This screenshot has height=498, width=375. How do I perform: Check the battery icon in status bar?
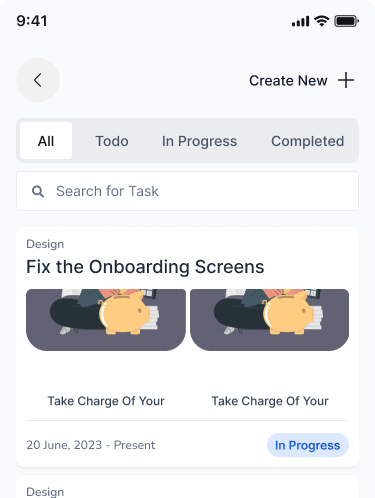[346, 21]
